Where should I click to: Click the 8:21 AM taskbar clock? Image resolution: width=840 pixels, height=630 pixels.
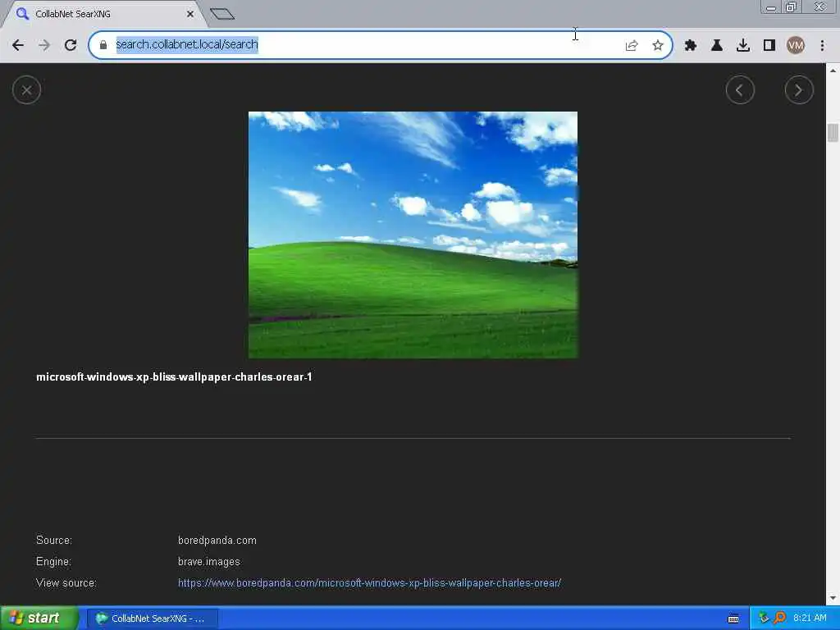tap(810, 619)
